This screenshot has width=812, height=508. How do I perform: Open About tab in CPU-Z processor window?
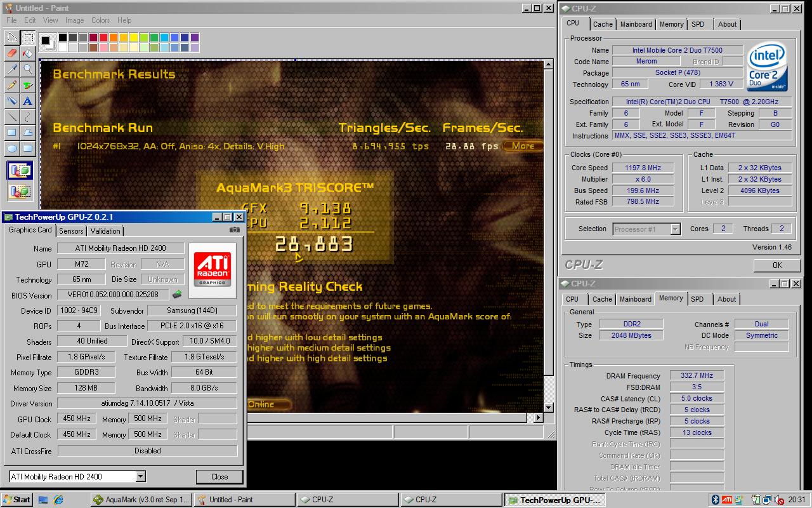point(728,24)
